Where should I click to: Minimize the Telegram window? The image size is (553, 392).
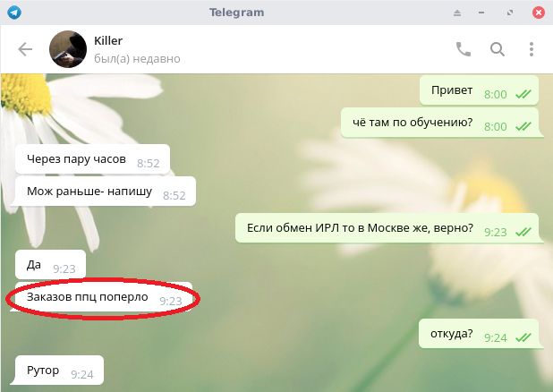[x=481, y=13]
